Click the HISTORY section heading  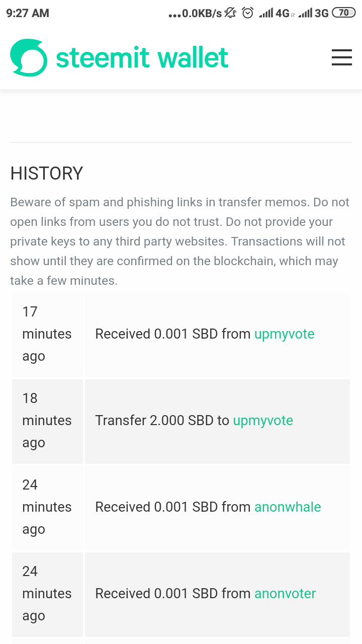tap(47, 173)
